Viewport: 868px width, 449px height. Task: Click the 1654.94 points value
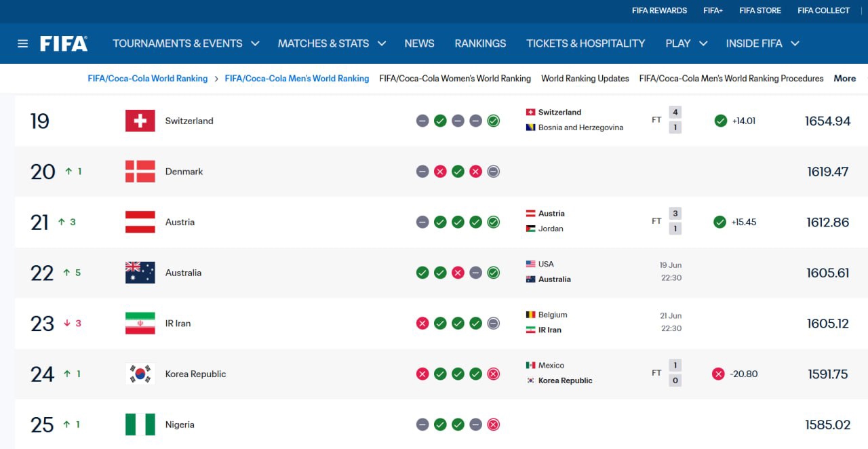click(827, 121)
